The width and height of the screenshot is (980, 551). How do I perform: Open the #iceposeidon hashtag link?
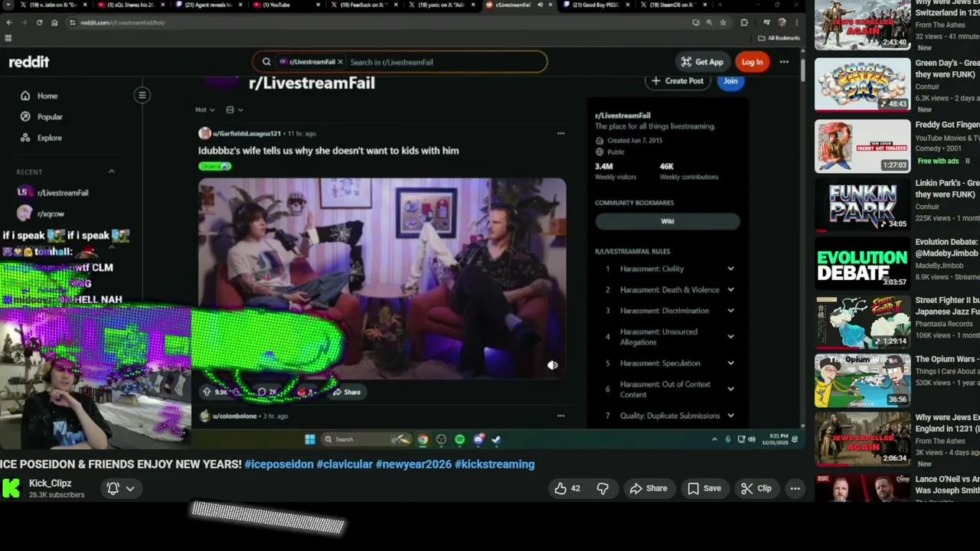coord(279,464)
